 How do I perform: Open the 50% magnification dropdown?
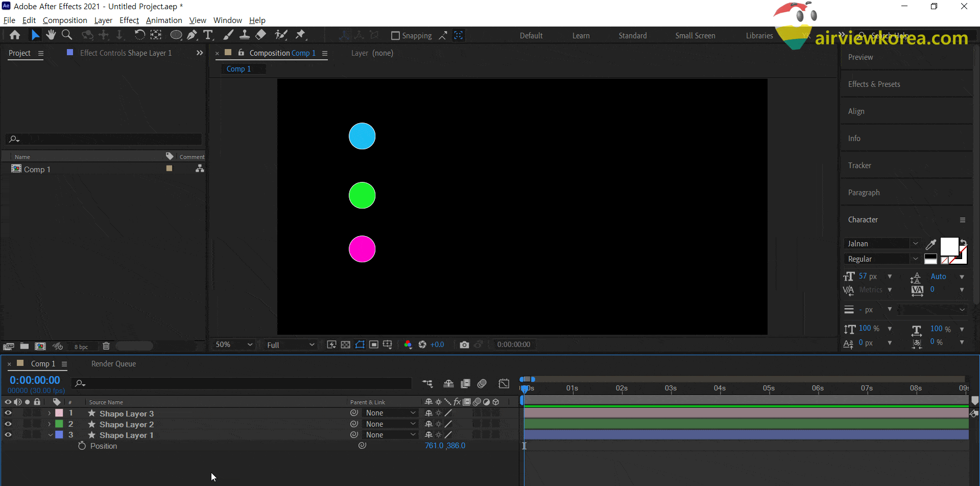click(x=234, y=345)
